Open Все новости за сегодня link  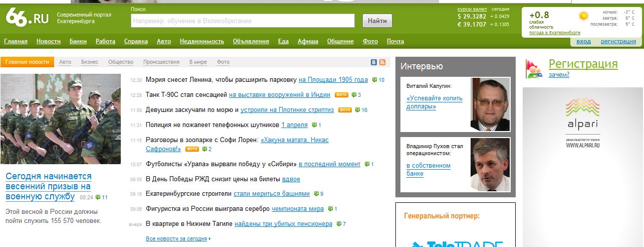(176, 238)
